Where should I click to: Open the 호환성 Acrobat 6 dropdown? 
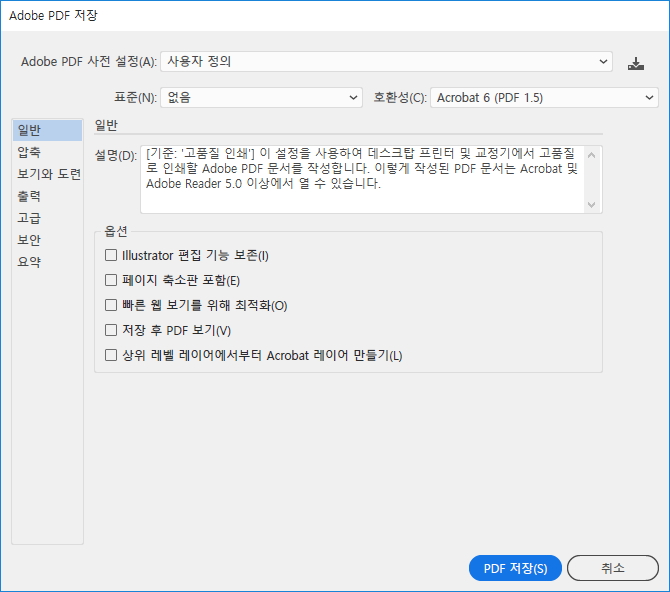[x=544, y=97]
